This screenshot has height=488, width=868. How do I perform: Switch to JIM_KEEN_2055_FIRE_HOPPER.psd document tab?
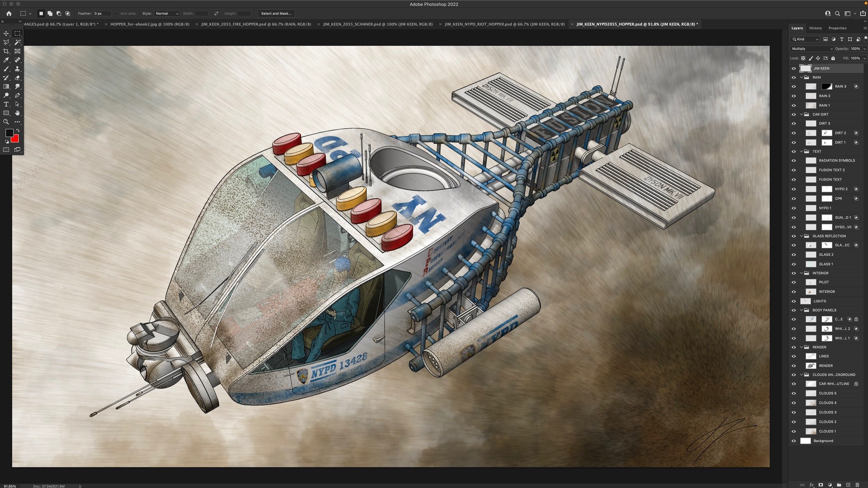coord(256,24)
